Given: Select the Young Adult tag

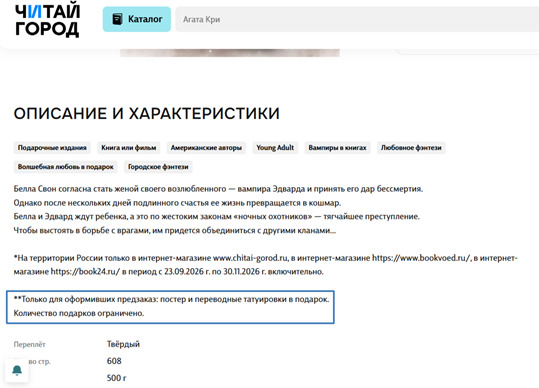Looking at the screenshot, I should (275, 148).
